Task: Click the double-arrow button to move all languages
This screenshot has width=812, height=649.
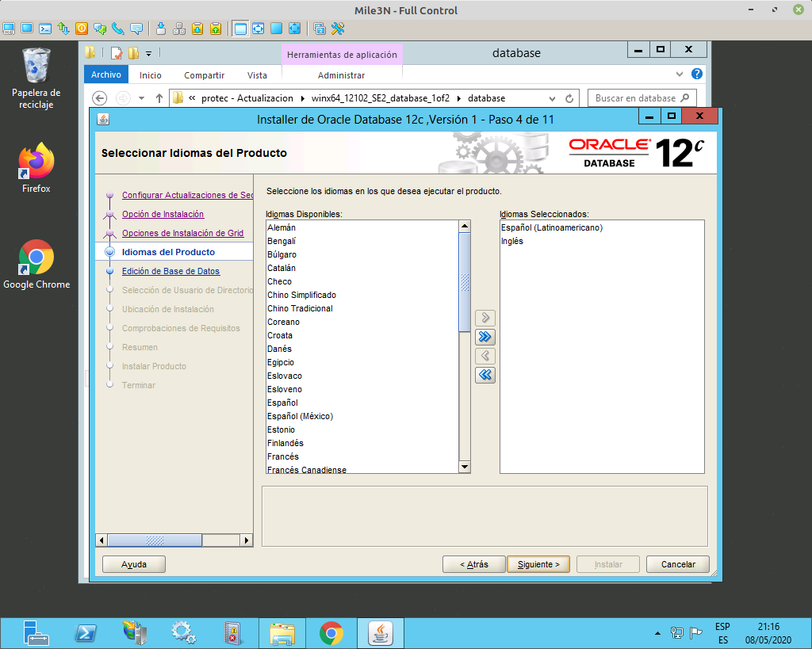Action: click(485, 337)
